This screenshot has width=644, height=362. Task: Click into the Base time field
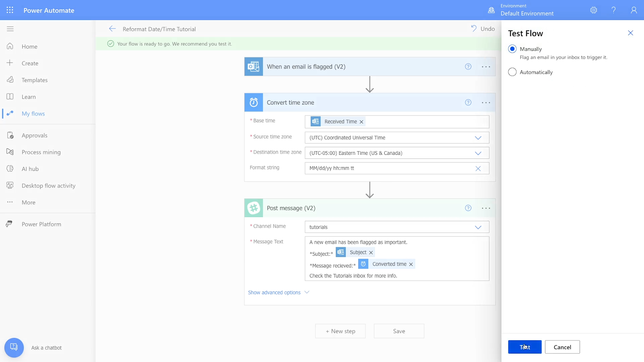point(397,122)
